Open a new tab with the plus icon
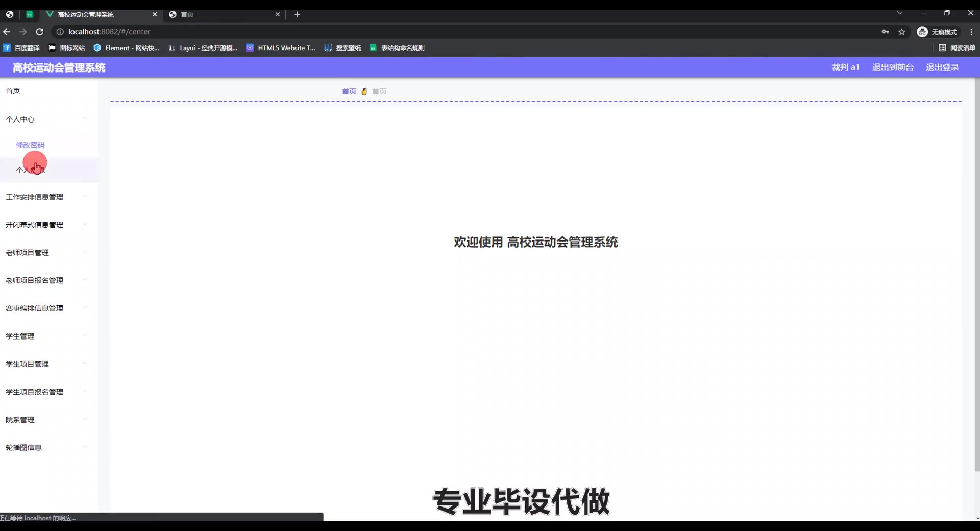The width and height of the screenshot is (980, 531). pos(297,14)
